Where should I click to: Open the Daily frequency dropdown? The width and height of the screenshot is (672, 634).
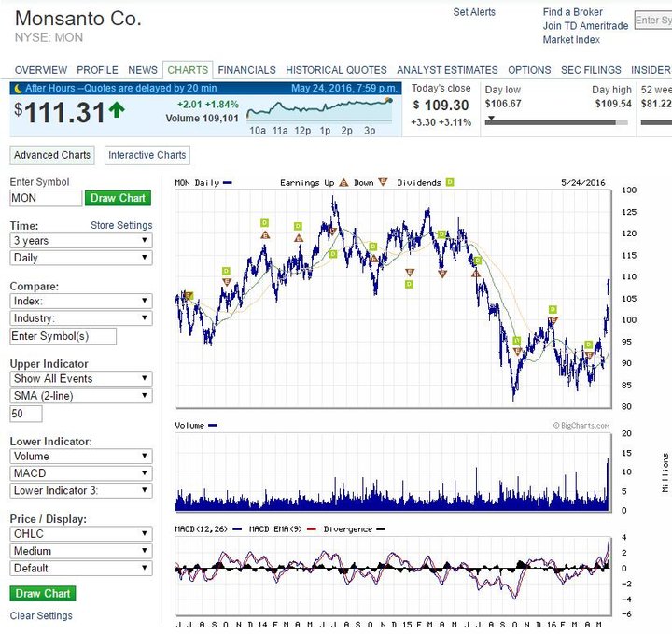click(x=81, y=258)
